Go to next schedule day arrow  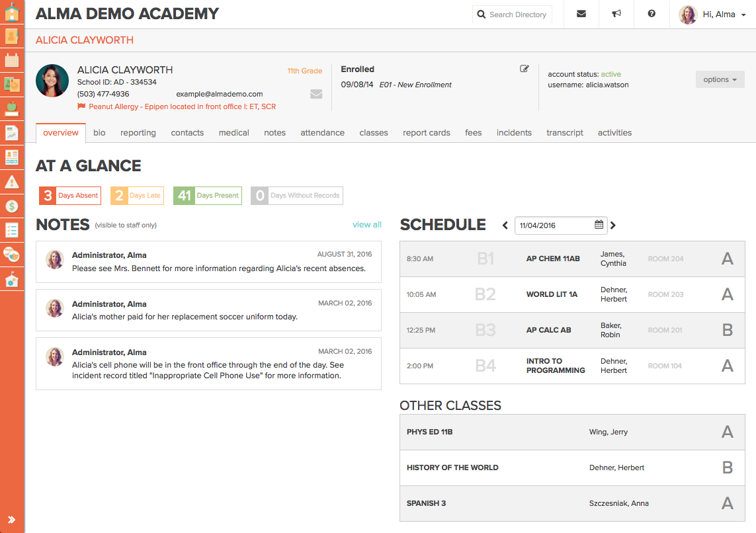613,225
